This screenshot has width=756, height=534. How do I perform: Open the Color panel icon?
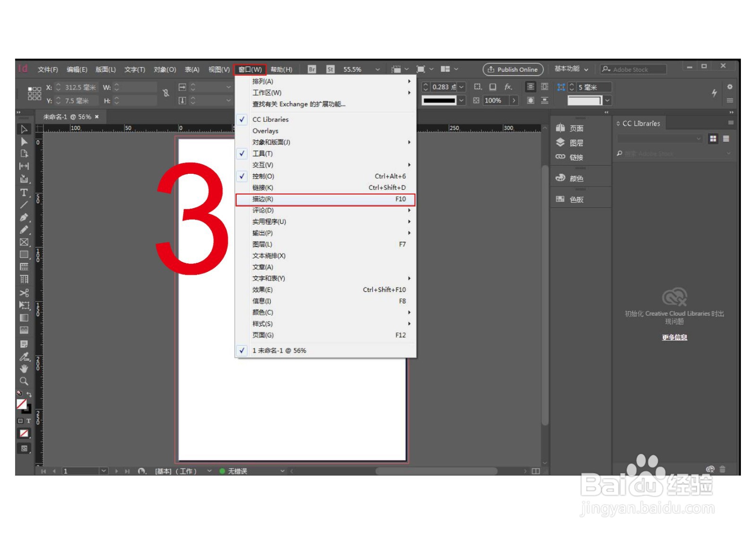560,178
